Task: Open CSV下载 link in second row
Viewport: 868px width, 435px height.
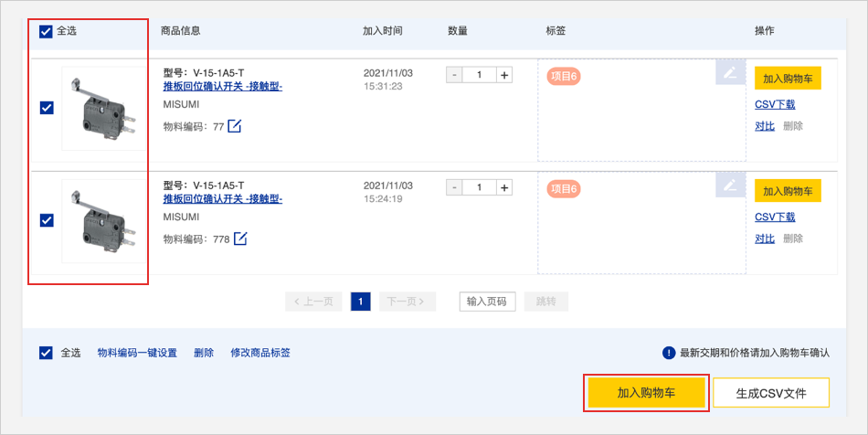Action: (775, 217)
